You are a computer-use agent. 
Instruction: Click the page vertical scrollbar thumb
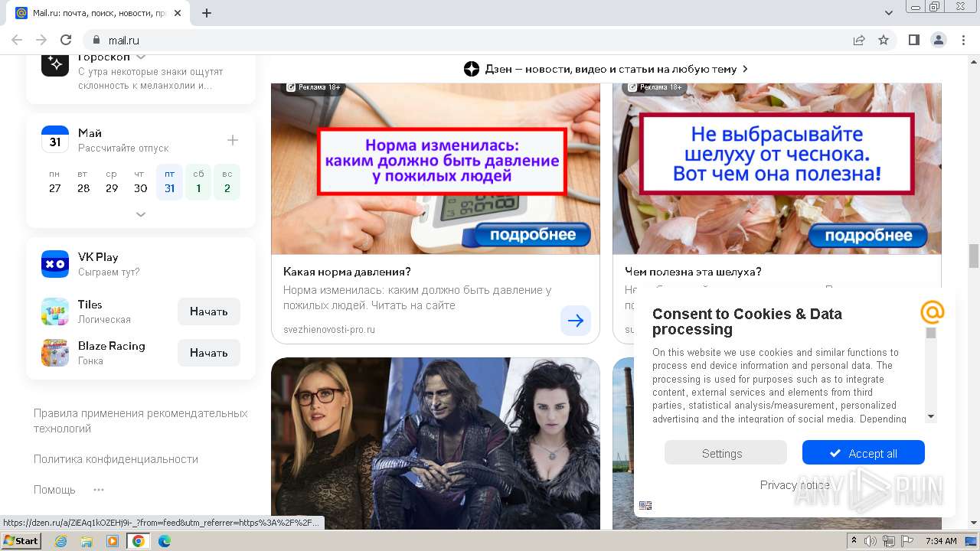tap(974, 256)
